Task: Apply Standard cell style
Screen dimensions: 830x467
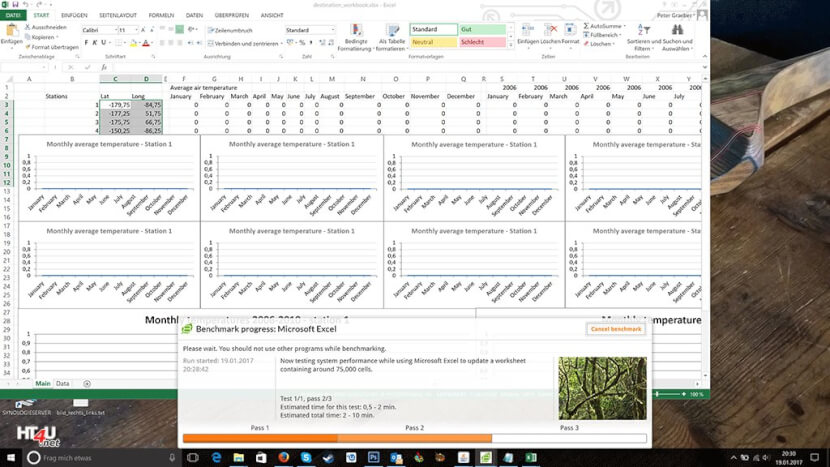Action: 434,29
